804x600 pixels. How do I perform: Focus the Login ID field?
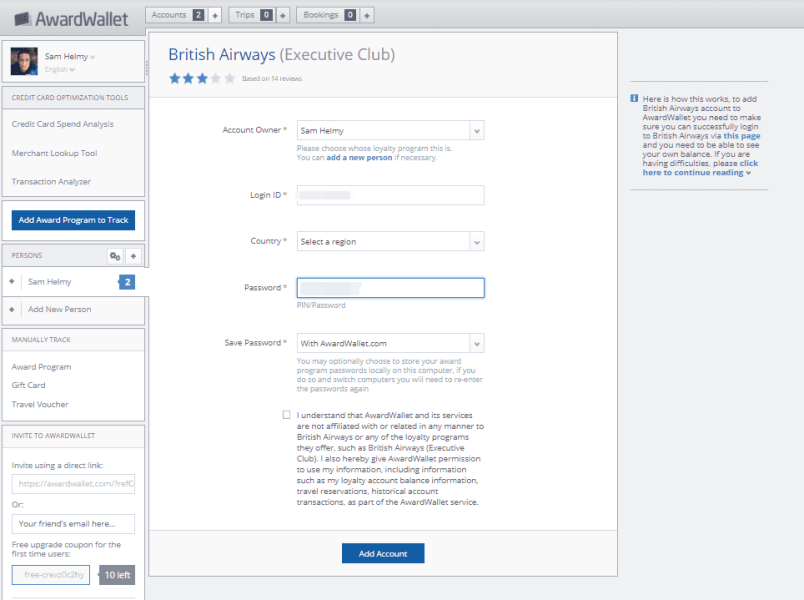coord(390,195)
